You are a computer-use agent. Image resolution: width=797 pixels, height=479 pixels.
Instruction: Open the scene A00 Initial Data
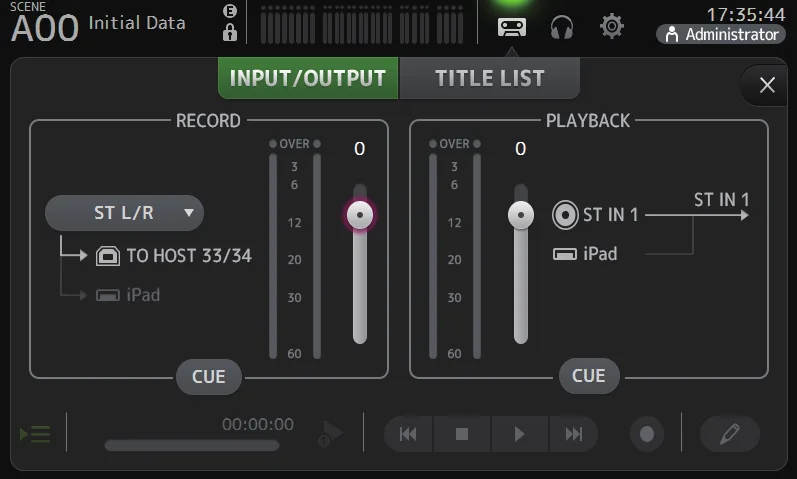(98, 23)
